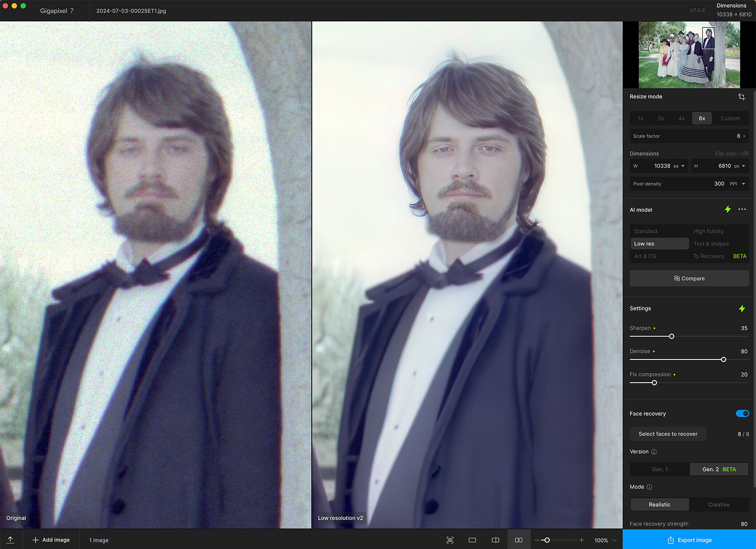Image resolution: width=756 pixels, height=549 pixels.
Task: Select the split view comparison icon
Action: (495, 540)
